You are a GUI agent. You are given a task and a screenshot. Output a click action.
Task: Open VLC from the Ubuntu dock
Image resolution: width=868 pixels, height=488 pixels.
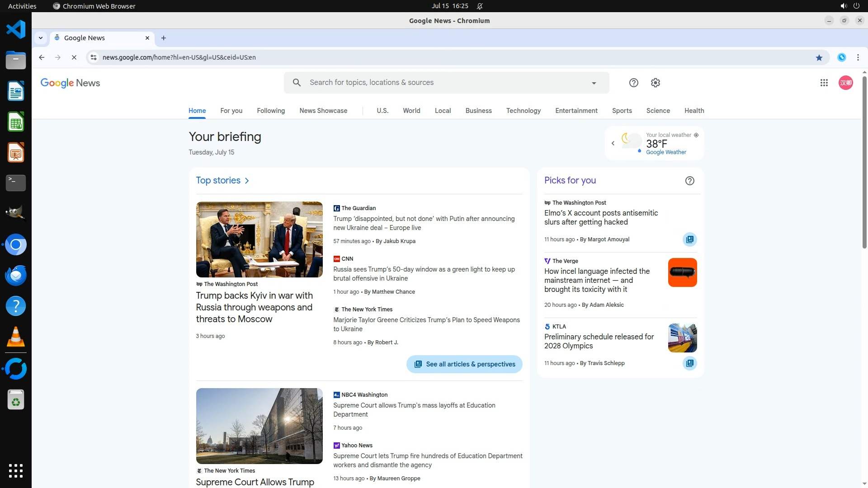coord(16,337)
